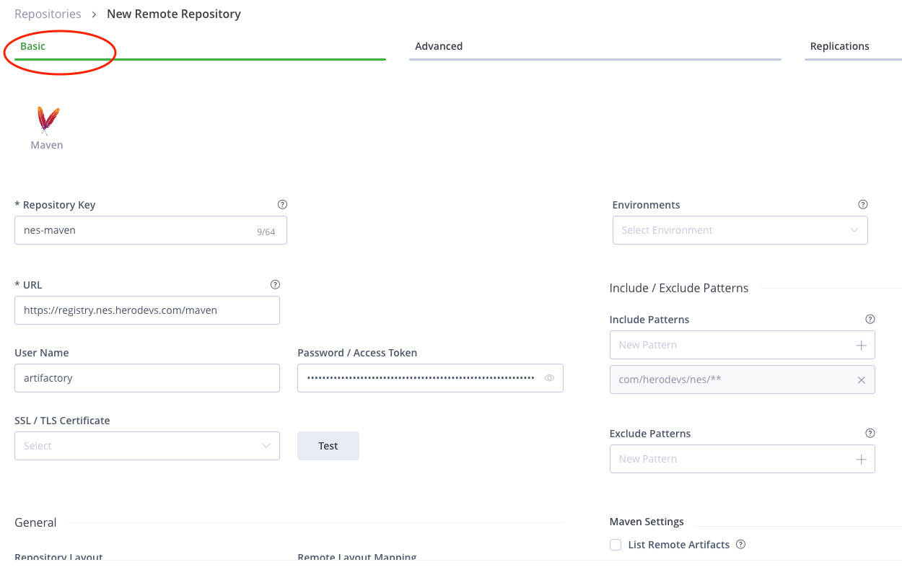Open the Repository Key help tooltip
Viewport: 902px width, 588px height.
(x=282, y=204)
